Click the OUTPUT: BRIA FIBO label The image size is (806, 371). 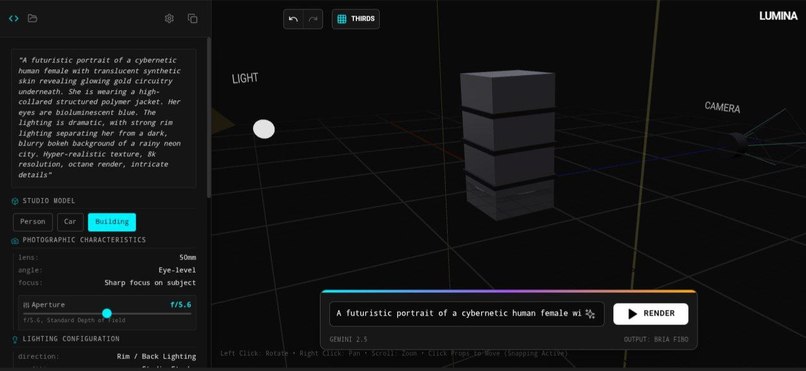(656, 340)
